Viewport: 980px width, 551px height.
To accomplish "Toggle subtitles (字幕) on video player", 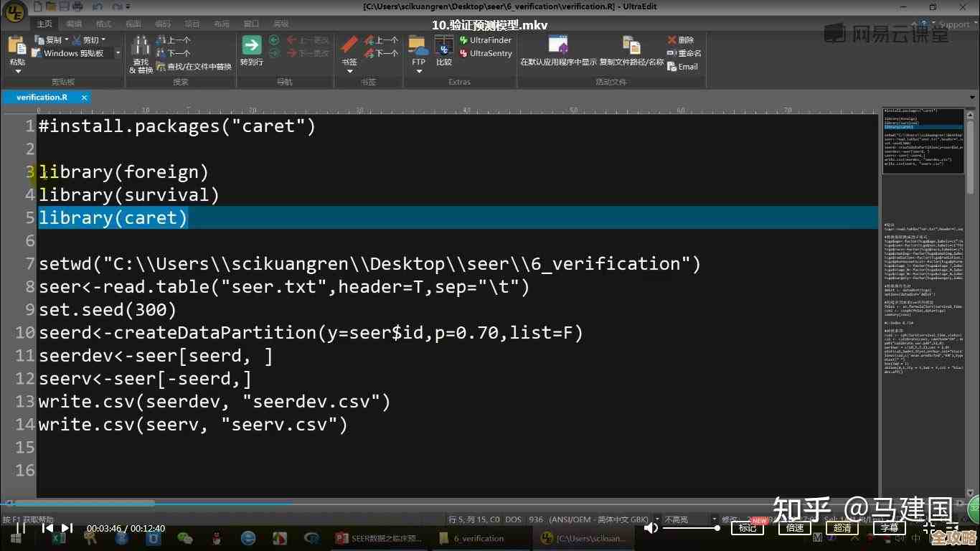I will tap(890, 528).
